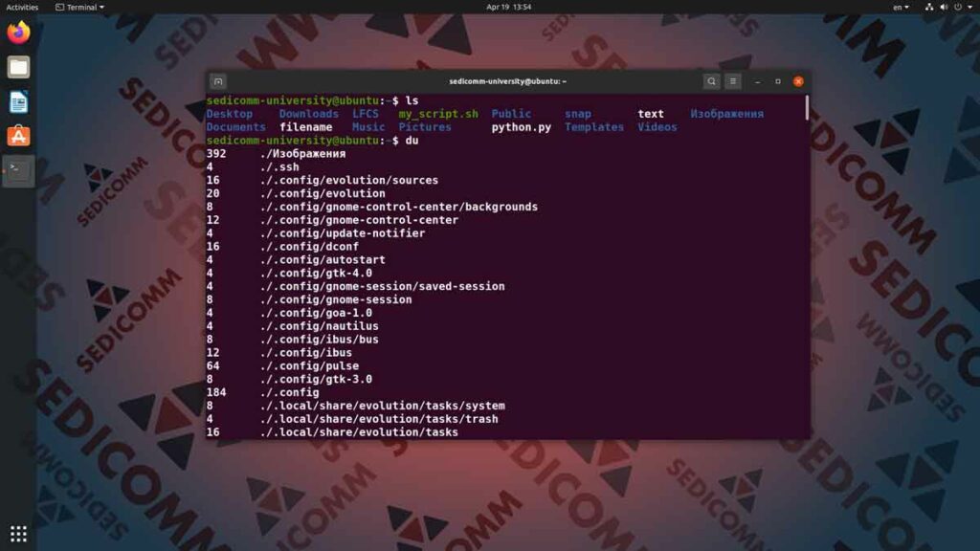Open Ubuntu Software from the dock
980x551 pixels.
18,136
